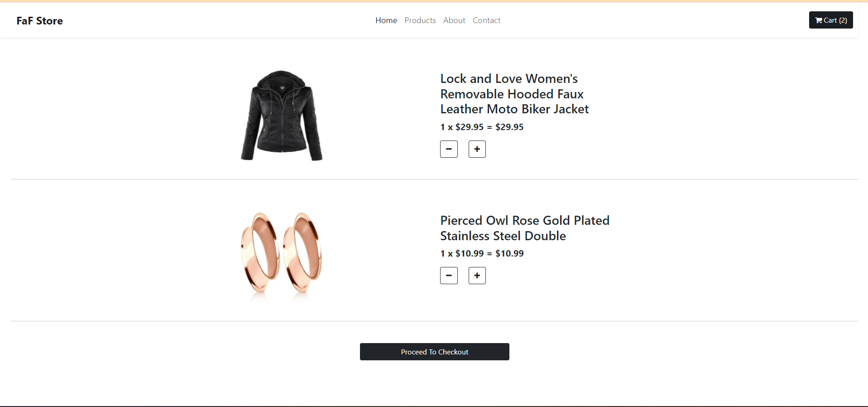
Task: Open the Lock and Love jacket title
Action: pos(514,94)
